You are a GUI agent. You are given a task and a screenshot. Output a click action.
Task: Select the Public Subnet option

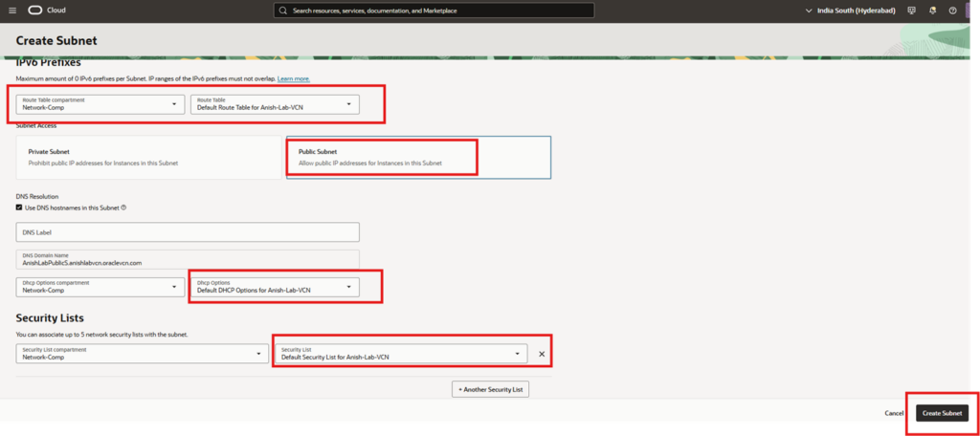[x=418, y=157]
